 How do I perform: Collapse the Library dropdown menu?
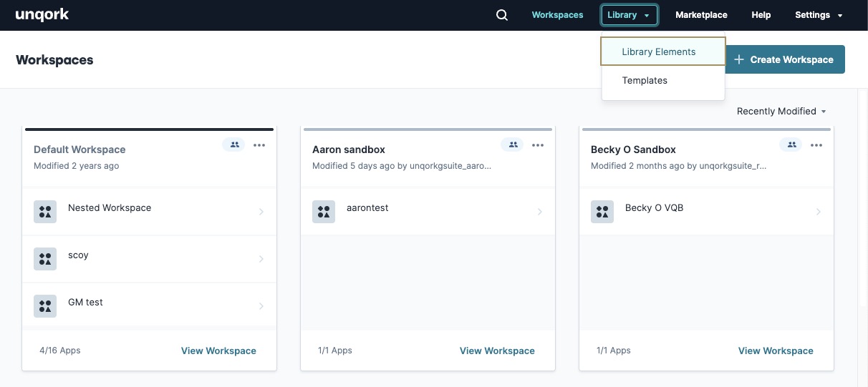pyautogui.click(x=629, y=15)
